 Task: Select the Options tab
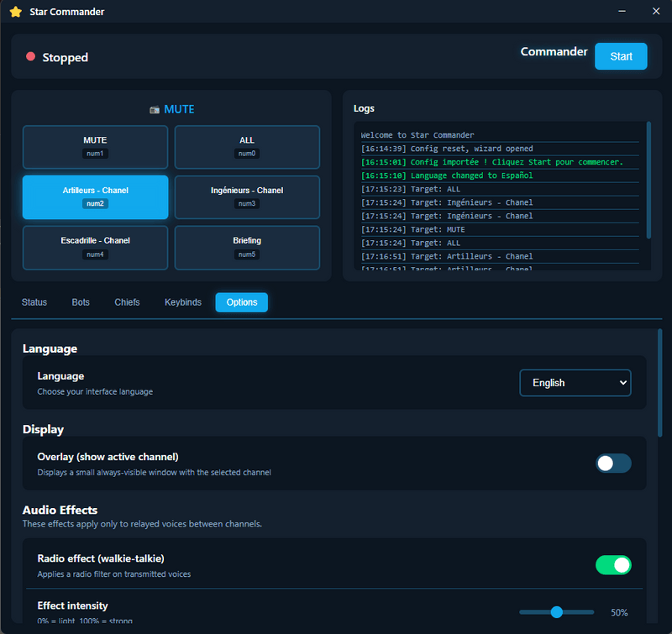242,302
